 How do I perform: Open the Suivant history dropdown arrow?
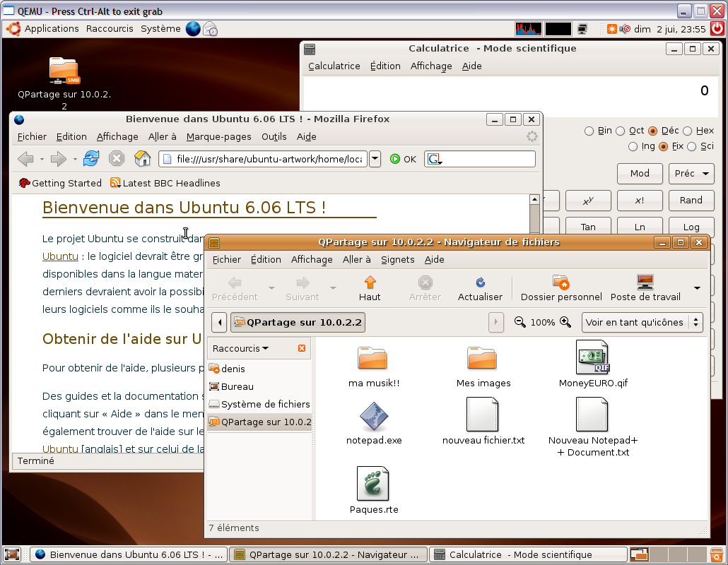pyautogui.click(x=333, y=288)
